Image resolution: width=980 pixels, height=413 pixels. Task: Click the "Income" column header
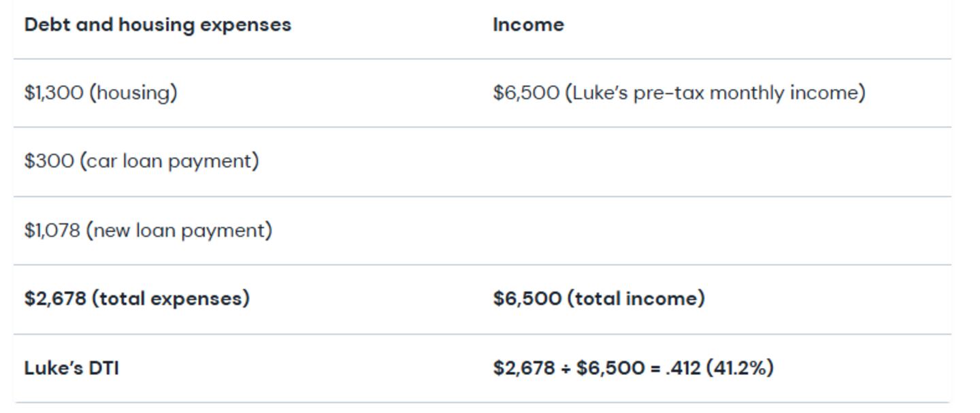point(528,25)
